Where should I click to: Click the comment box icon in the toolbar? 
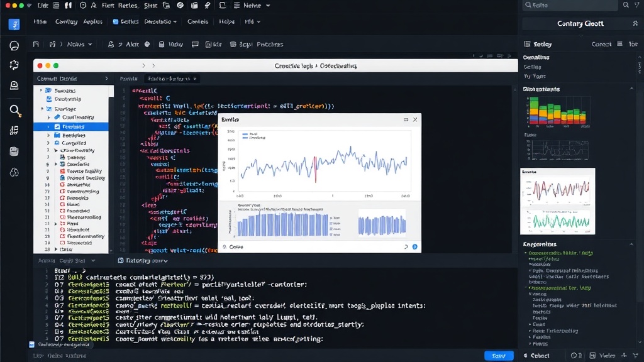(195, 45)
